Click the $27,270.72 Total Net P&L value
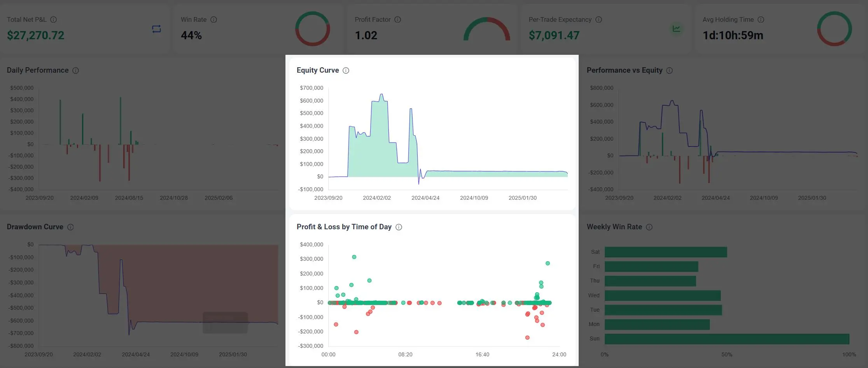 pos(35,35)
